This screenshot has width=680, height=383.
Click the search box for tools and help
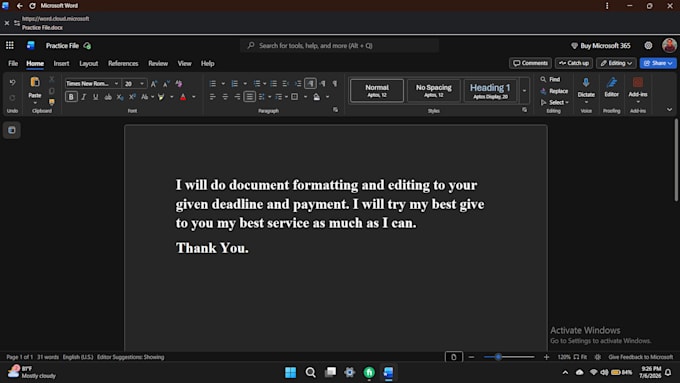[x=339, y=46]
